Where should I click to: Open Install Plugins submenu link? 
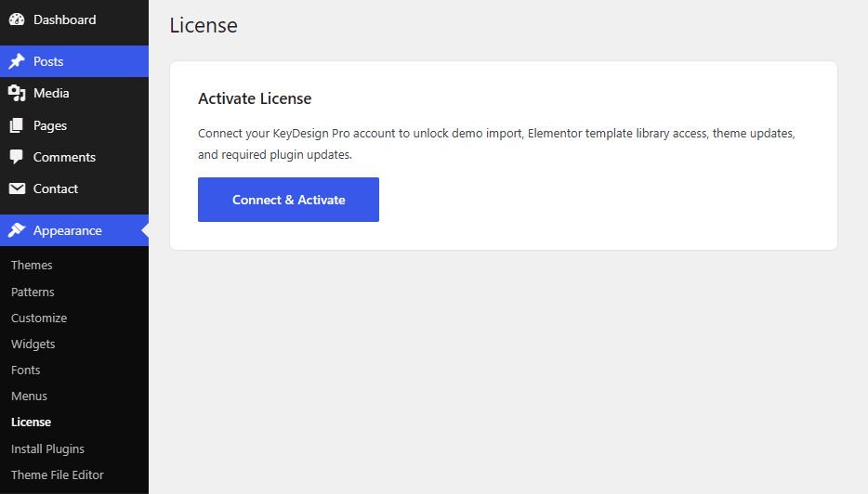pyautogui.click(x=47, y=448)
